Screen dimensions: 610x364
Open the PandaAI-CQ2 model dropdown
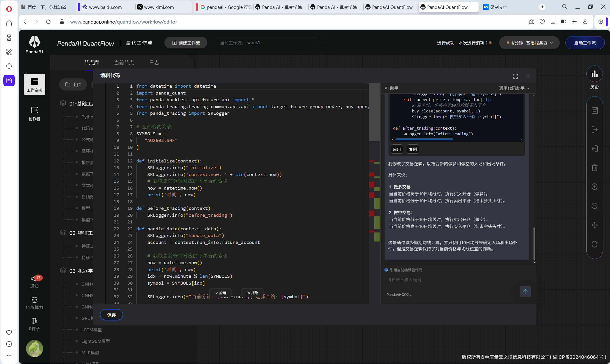(399, 295)
